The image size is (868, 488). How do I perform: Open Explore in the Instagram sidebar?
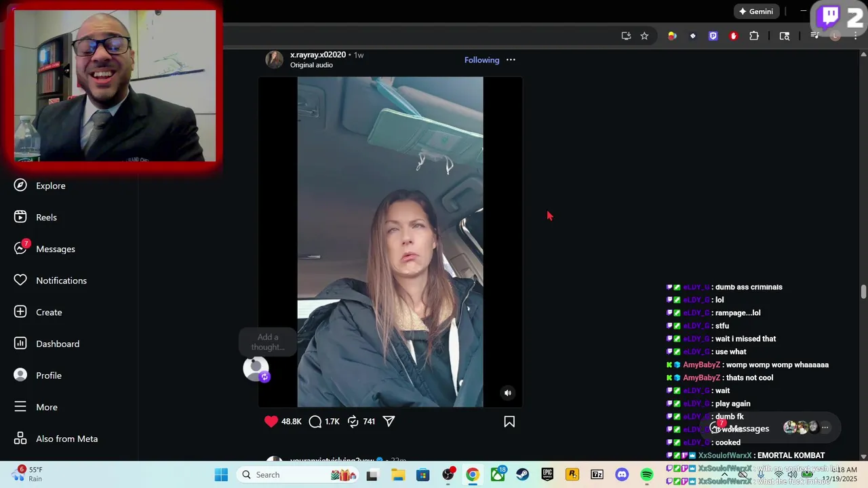[39, 186]
